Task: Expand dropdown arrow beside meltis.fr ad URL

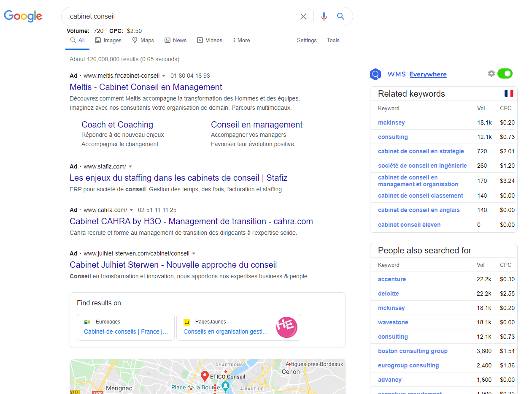Action: coord(164,76)
